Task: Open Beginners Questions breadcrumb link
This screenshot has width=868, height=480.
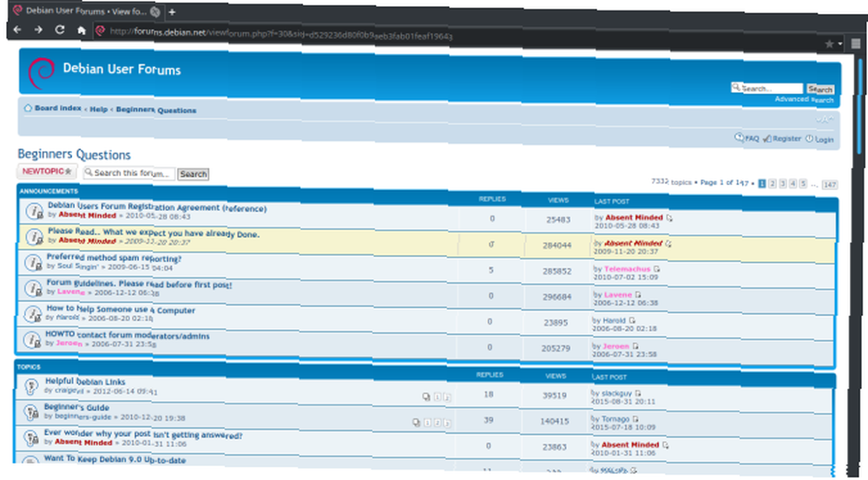Action: tap(156, 109)
